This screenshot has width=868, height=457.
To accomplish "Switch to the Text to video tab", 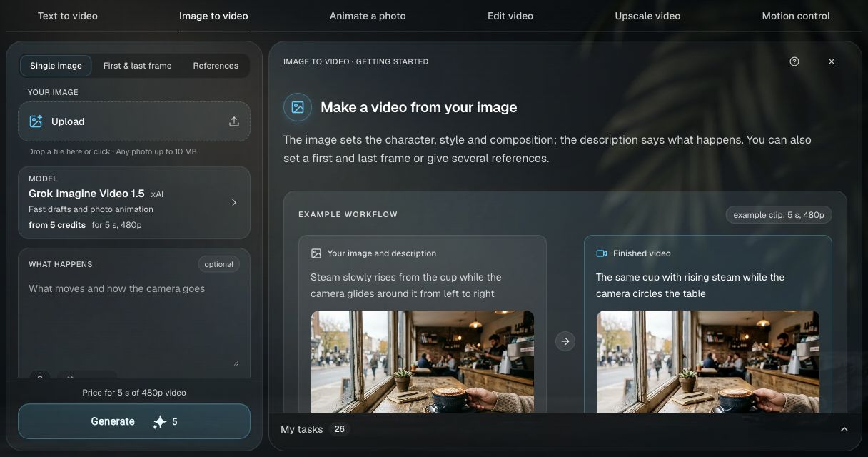I will pyautogui.click(x=68, y=16).
